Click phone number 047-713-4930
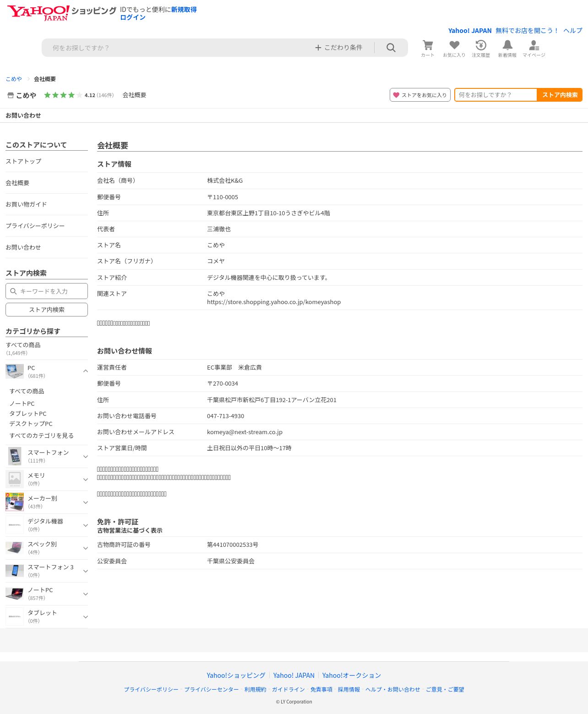 click(225, 416)
